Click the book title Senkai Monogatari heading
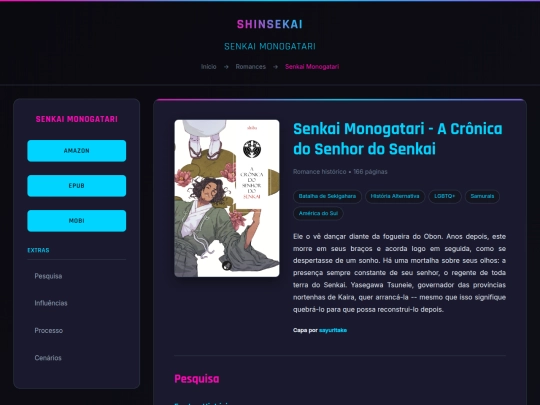Image resolution: width=540 pixels, height=405 pixels. pyautogui.click(x=398, y=139)
